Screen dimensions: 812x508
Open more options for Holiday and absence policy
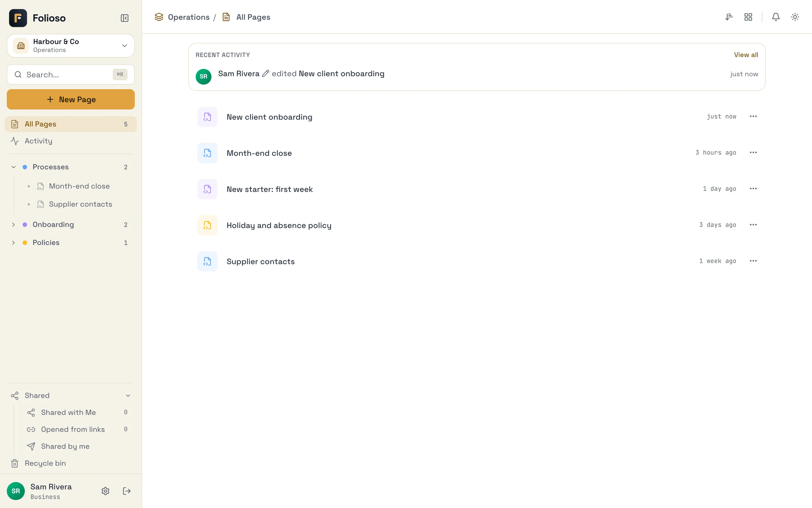753,225
